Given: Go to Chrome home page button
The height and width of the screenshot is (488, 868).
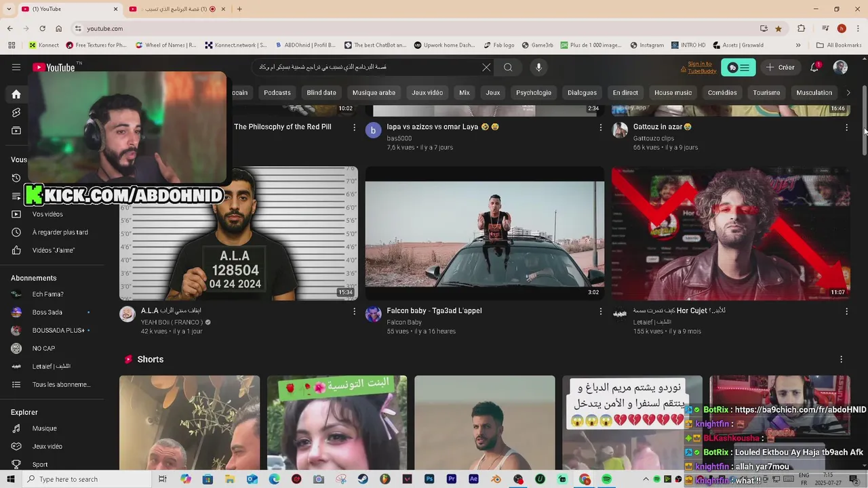Looking at the screenshot, I should pyautogui.click(x=58, y=28).
